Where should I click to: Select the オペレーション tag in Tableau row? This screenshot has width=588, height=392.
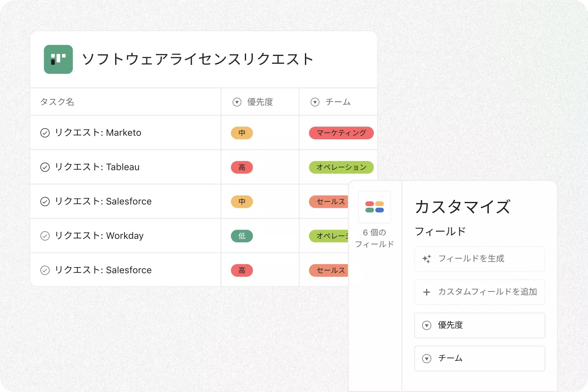point(342,167)
